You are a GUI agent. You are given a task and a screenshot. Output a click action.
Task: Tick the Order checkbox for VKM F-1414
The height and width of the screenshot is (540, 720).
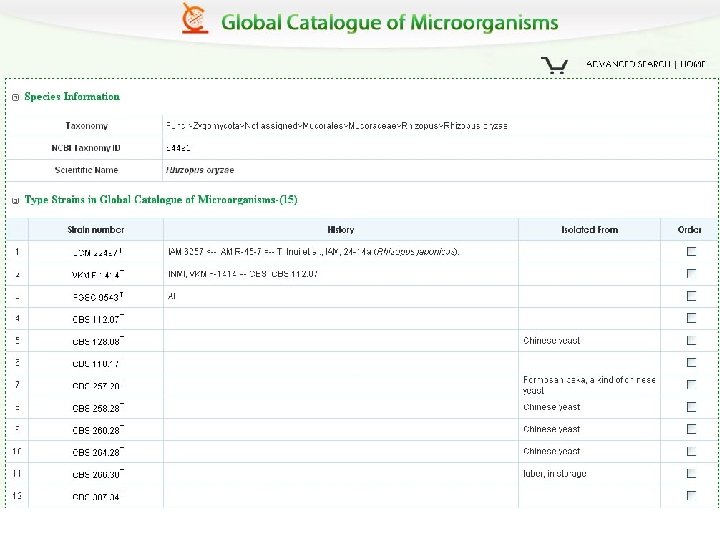[x=691, y=273]
